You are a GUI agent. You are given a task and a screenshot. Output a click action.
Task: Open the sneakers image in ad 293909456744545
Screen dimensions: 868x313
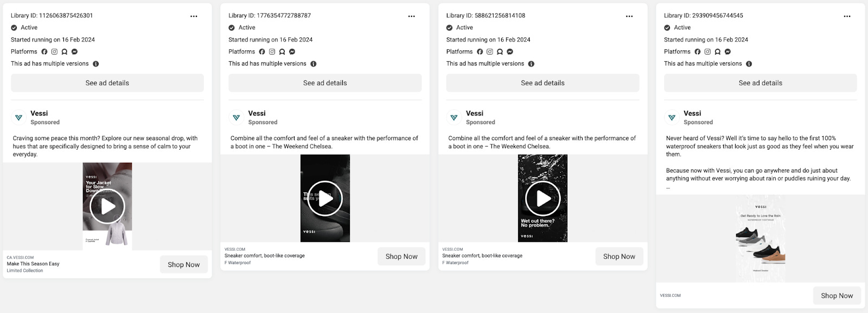[x=761, y=239]
